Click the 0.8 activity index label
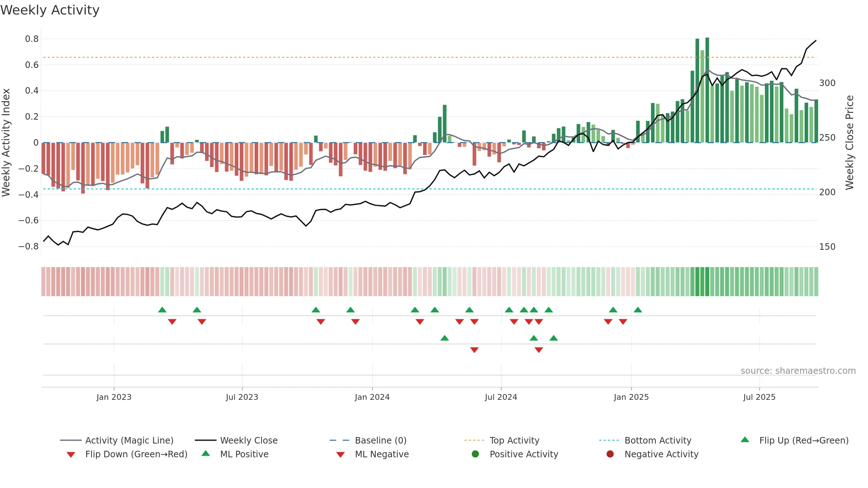868x488 pixels. pyautogui.click(x=32, y=39)
